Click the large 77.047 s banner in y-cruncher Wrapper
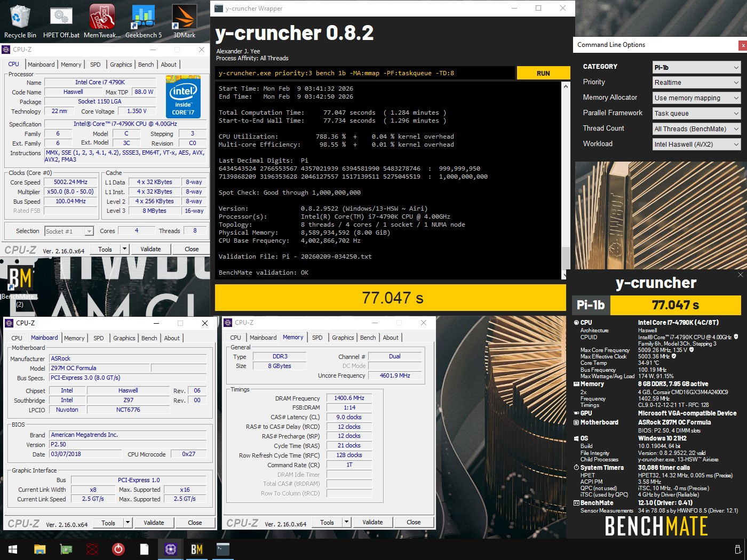 [x=391, y=298]
